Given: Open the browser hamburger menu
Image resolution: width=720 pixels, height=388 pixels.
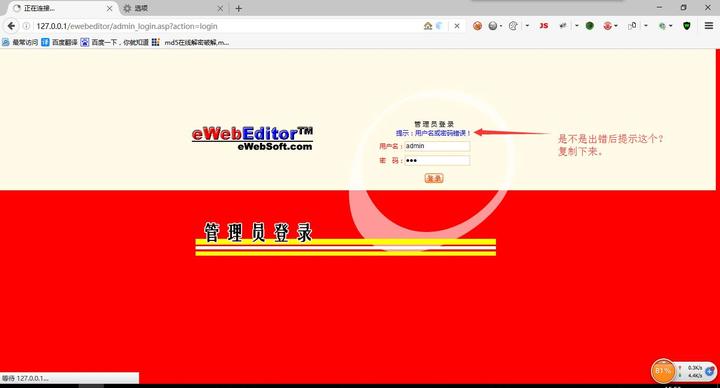Looking at the screenshot, I should (x=709, y=26).
